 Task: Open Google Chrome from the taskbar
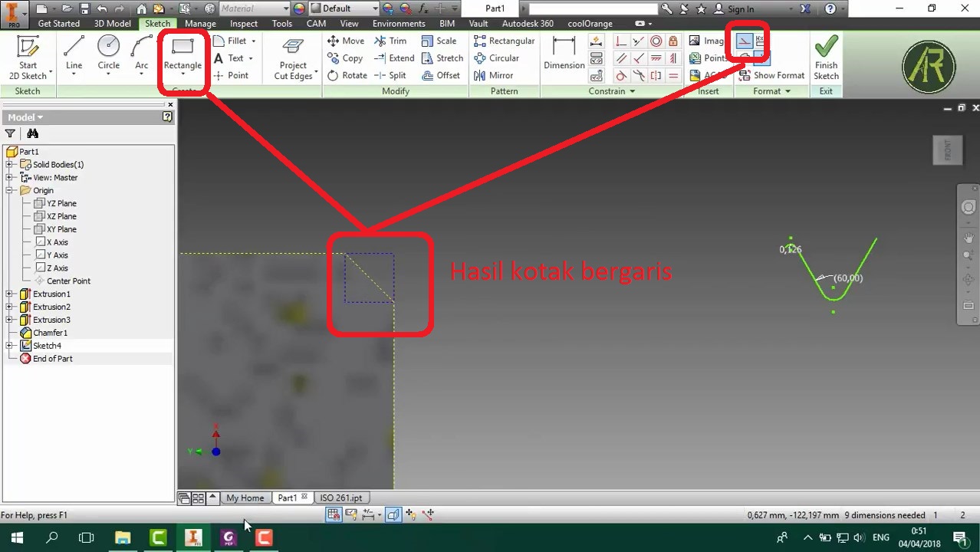tap(228, 537)
